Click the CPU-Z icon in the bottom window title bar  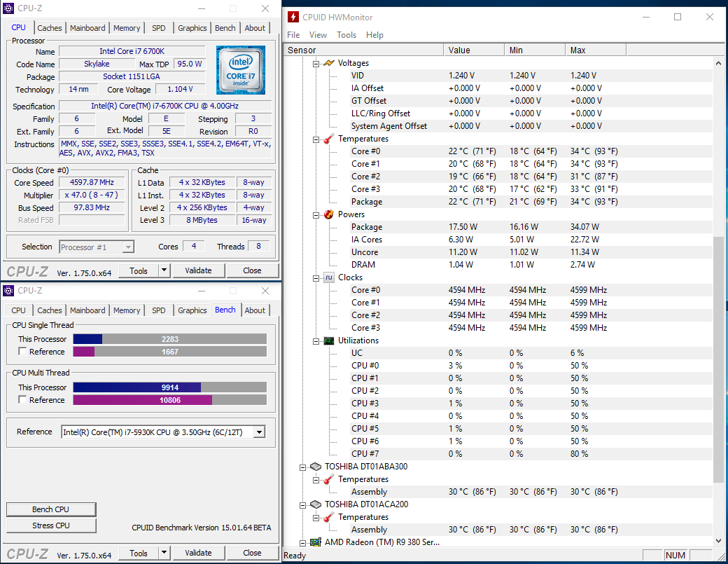pyautogui.click(x=8, y=291)
